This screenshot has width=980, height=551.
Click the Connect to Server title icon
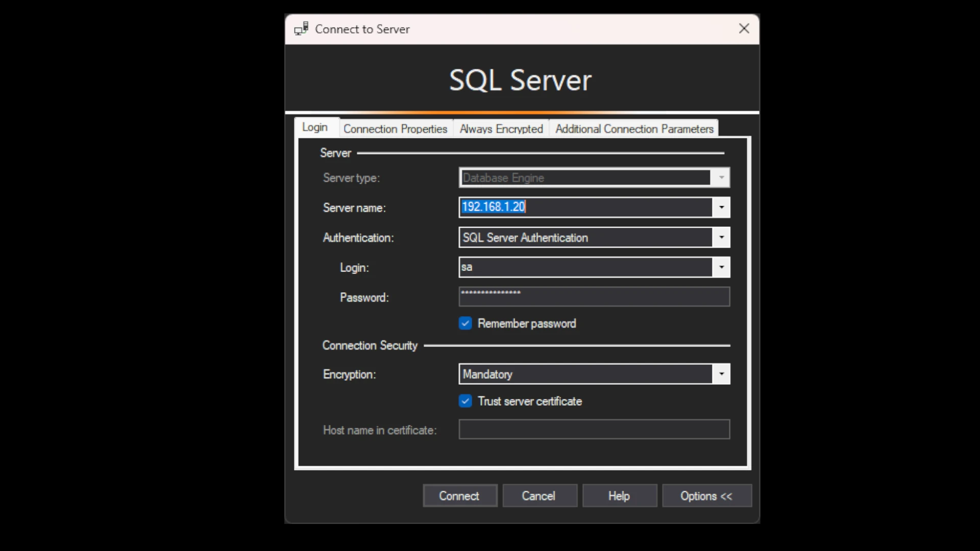click(x=301, y=29)
